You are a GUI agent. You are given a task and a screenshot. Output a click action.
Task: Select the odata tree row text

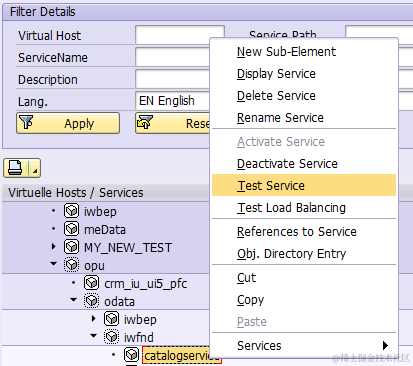(119, 302)
